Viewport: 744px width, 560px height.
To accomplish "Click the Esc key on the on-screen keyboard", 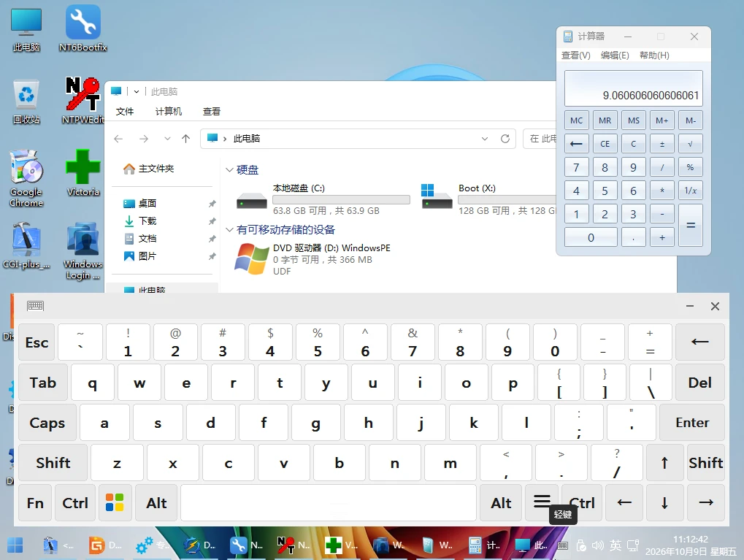I will [x=37, y=342].
